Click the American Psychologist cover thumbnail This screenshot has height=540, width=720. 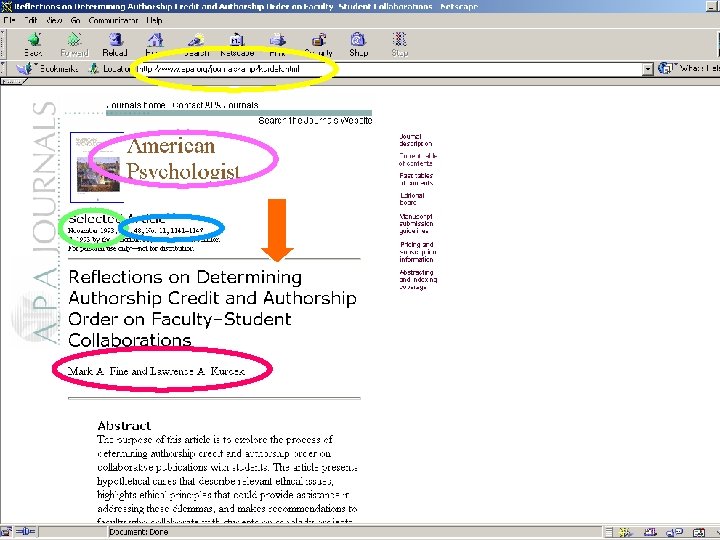(97, 167)
